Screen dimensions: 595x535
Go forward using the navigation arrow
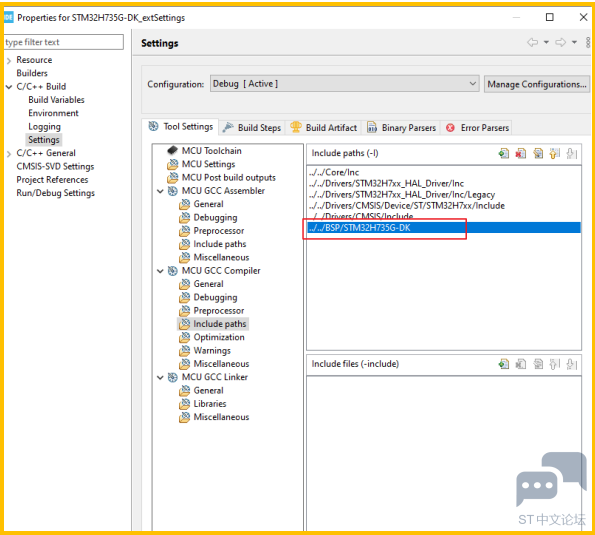pos(560,42)
